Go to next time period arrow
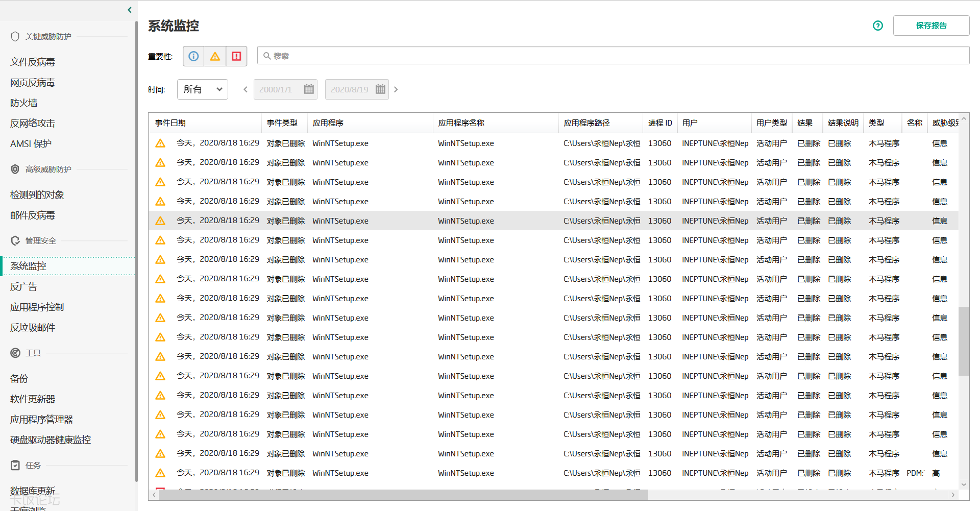Image resolution: width=980 pixels, height=511 pixels. 396,89
